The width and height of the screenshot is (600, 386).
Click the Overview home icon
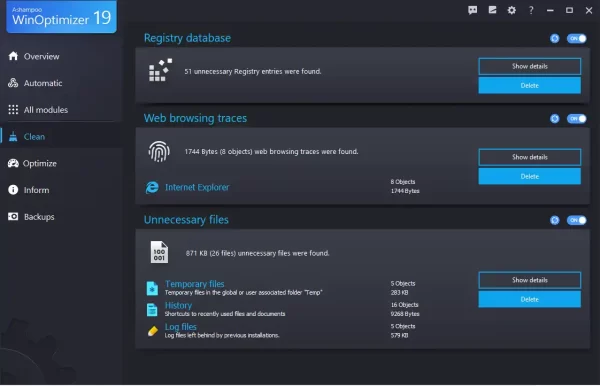[13, 56]
